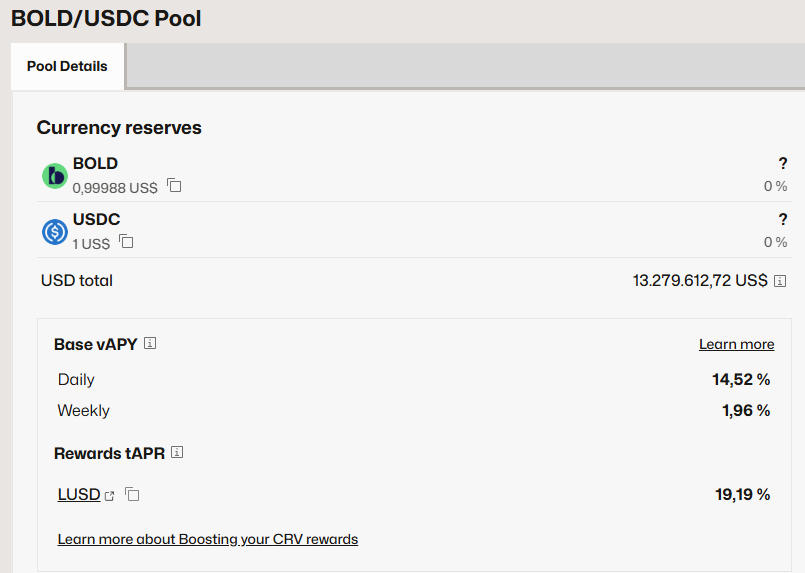Select the 13.279.612,72 US$ total value
Image resolution: width=805 pixels, height=573 pixels.
pyautogui.click(x=700, y=281)
